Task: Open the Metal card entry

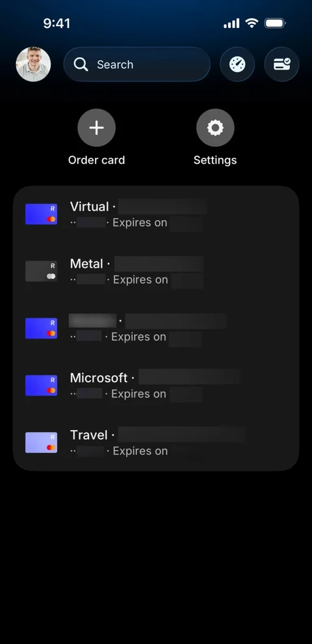Action: 156,272
